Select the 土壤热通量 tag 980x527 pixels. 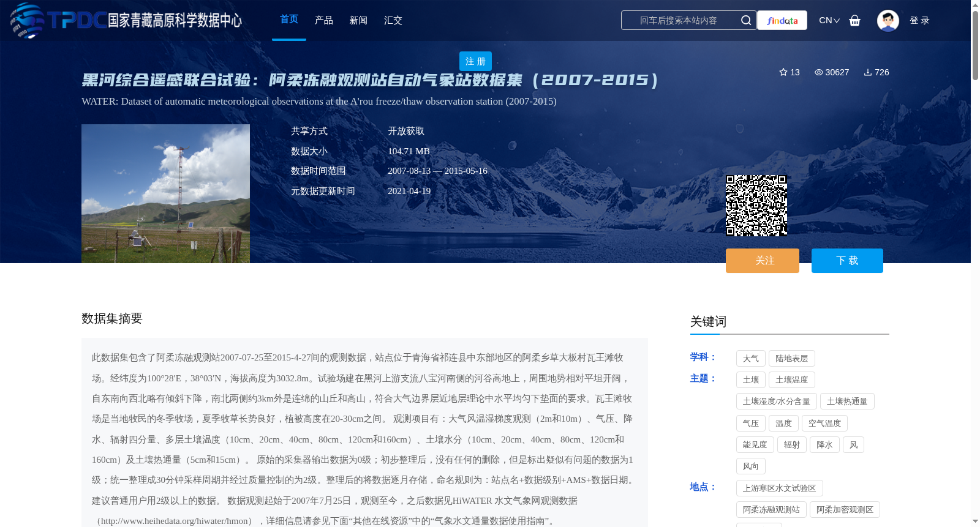847,402
